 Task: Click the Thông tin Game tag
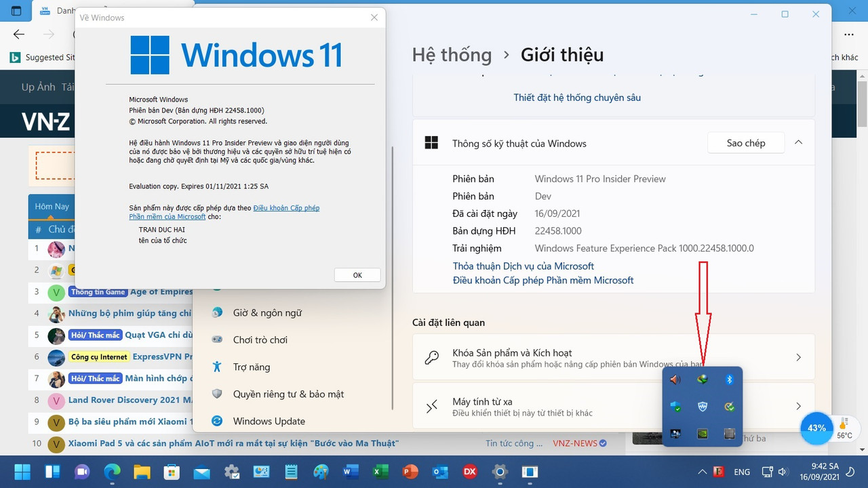click(x=98, y=291)
